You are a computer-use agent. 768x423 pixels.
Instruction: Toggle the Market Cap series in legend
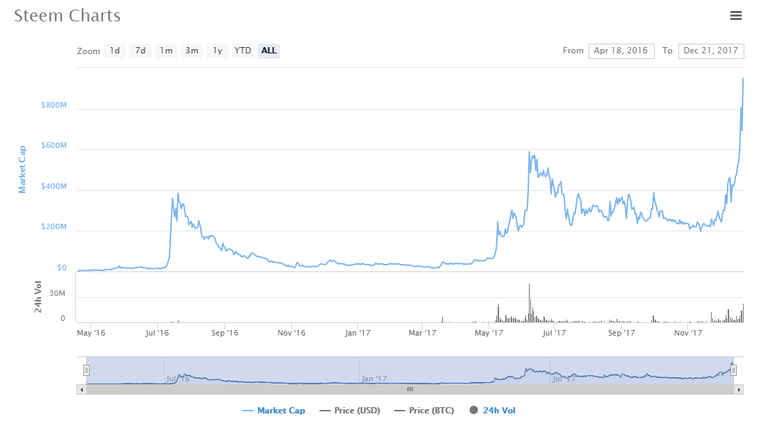tap(274, 410)
